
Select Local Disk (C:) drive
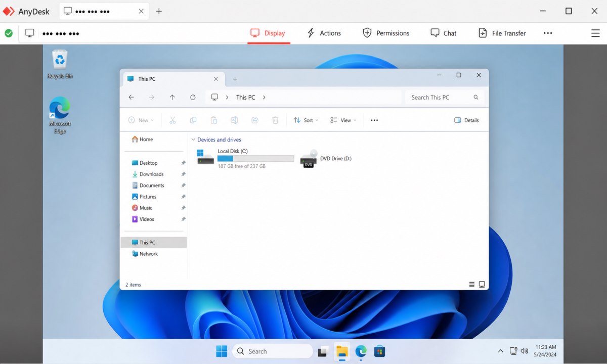(245, 158)
